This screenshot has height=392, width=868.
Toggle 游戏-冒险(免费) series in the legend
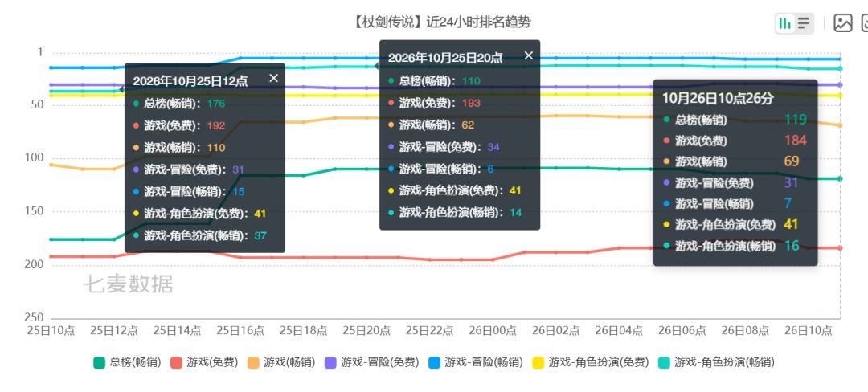click(371, 363)
